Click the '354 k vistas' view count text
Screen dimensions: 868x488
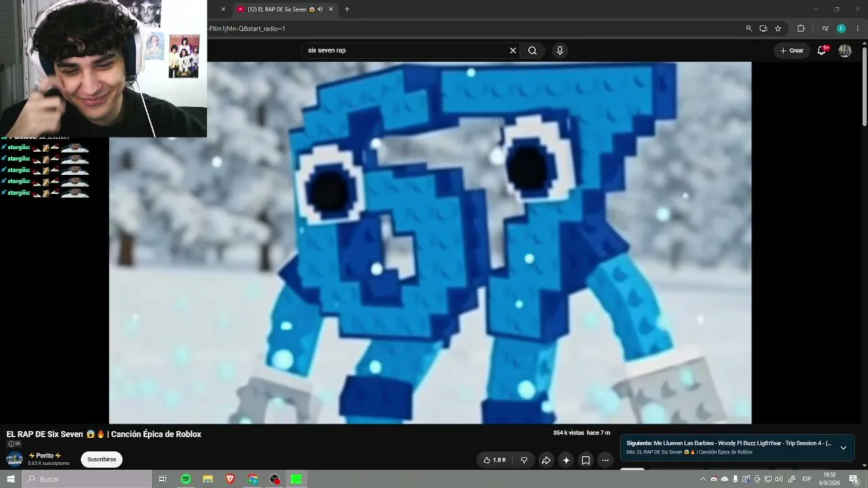568,433
